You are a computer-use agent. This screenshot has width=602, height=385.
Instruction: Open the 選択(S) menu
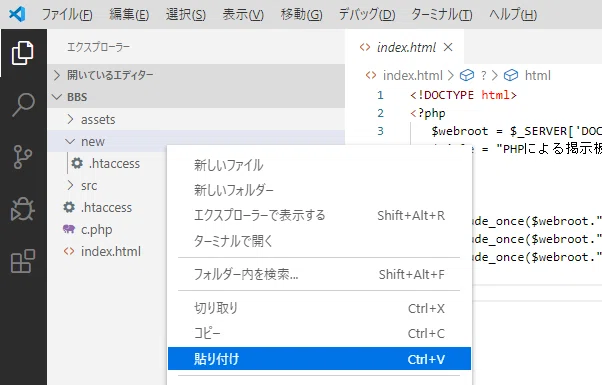pos(186,15)
